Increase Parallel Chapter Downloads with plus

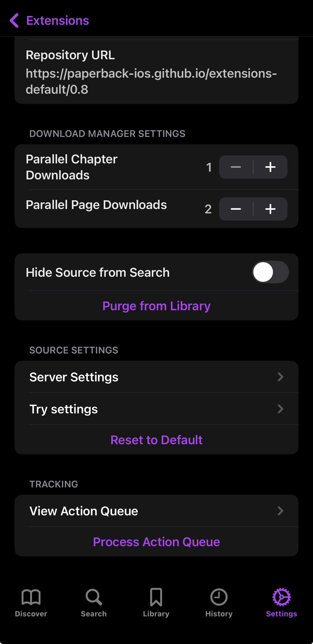[x=270, y=167]
